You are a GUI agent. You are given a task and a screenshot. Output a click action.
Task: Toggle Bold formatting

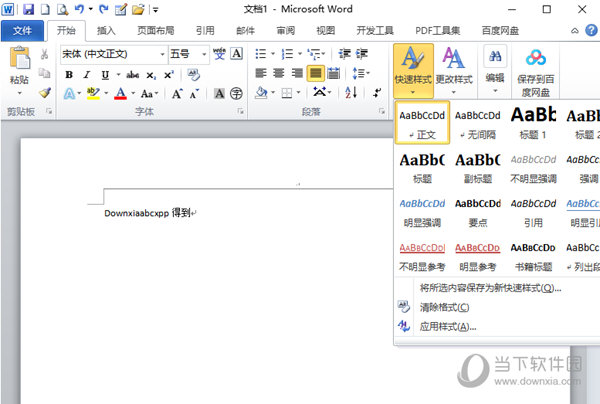click(69, 75)
